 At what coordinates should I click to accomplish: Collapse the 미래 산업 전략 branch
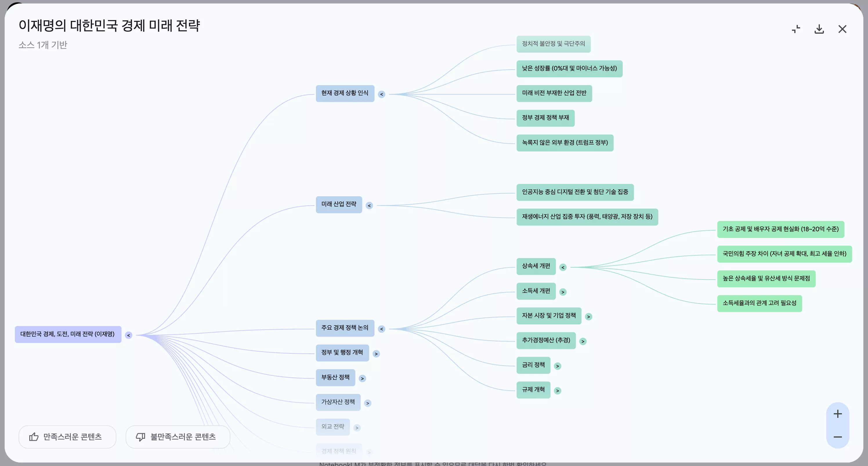click(x=369, y=205)
